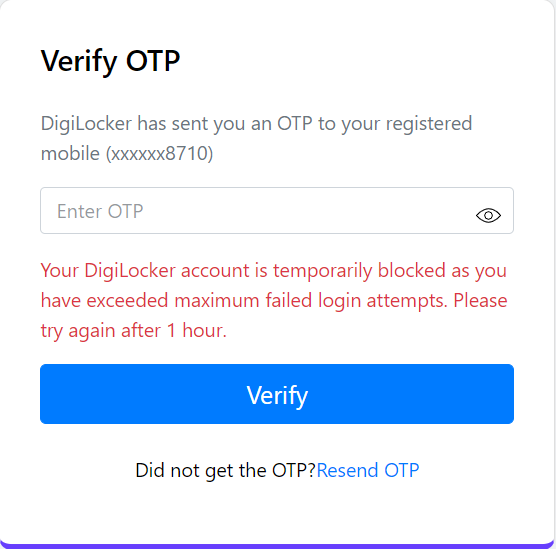
Task: Focus the OTP text box
Action: [x=277, y=211]
